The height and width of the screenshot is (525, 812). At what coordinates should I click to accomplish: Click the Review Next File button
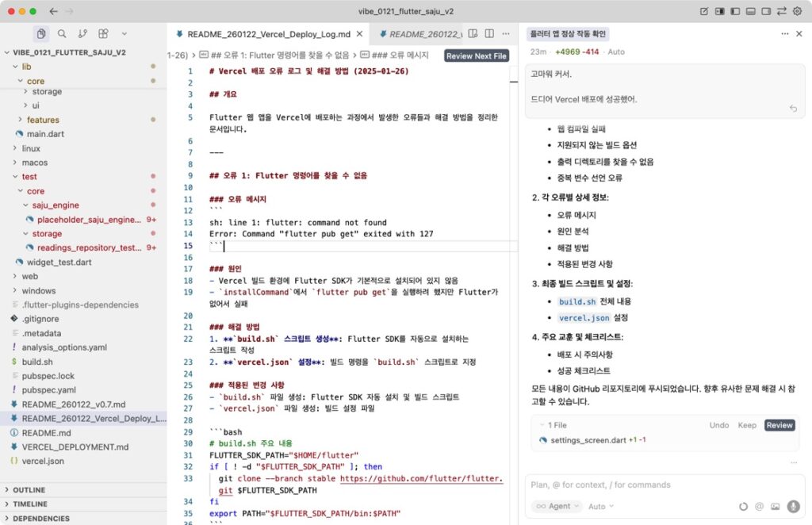[x=476, y=56]
